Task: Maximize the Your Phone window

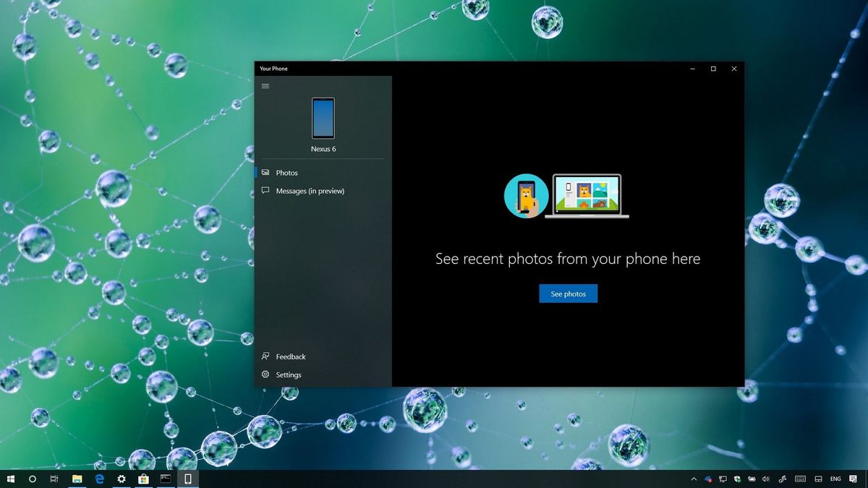Action: 713,69
